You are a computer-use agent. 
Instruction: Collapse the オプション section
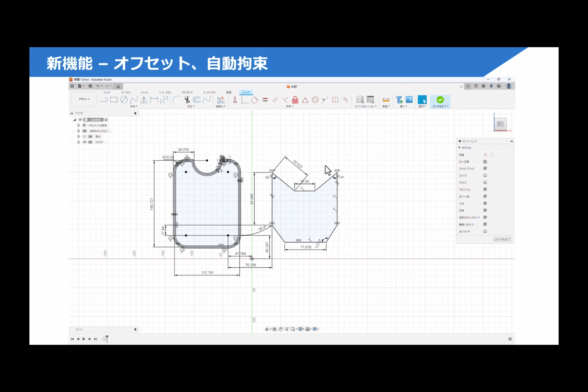pos(459,148)
